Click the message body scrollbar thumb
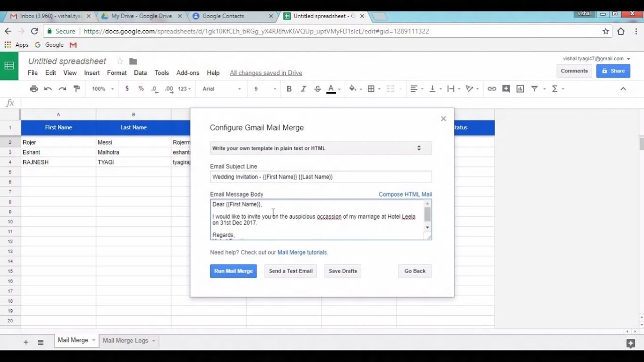Screen dimensions: 644x362 click(x=427, y=214)
